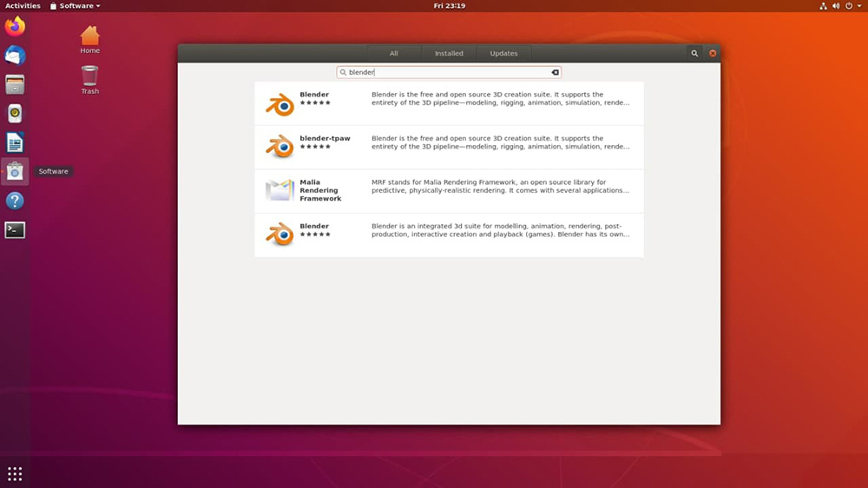Image resolution: width=868 pixels, height=488 pixels.
Task: Open integrated 3d suite Blender description
Action: (x=501, y=230)
